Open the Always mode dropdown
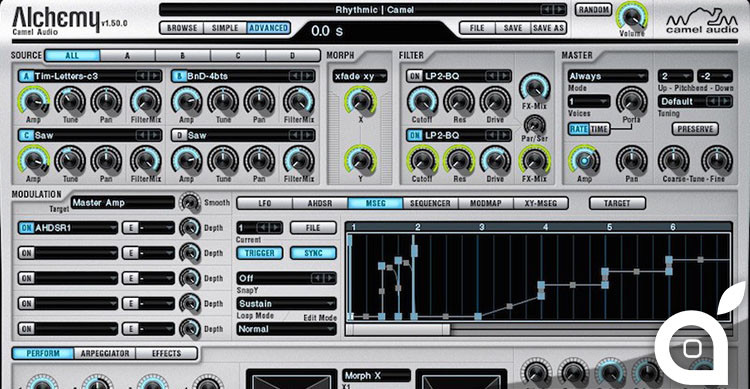Image resolution: width=750 pixels, height=389 pixels. click(x=607, y=76)
